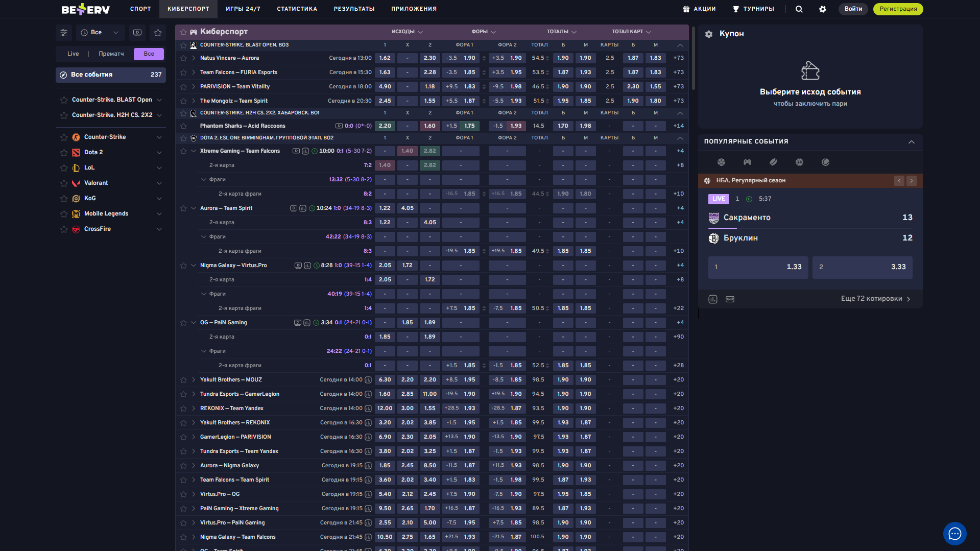Favorite the Natus Vincere – Aurora match
The height and width of the screenshot is (551, 980).
(183, 58)
